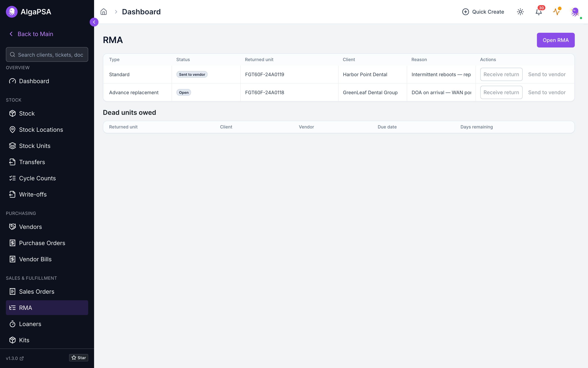
Task: Click the Cycle Counts checklist icon
Action: point(12,178)
